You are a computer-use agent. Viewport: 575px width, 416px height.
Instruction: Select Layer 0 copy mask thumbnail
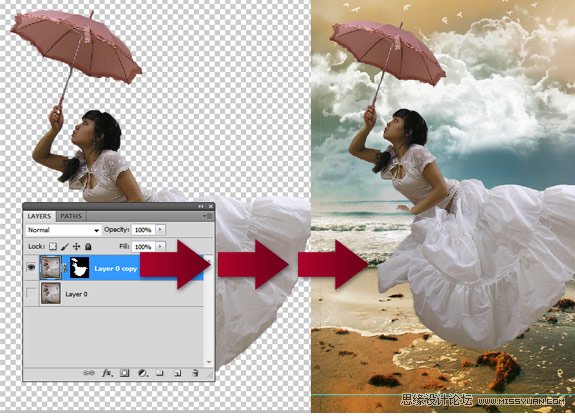click(79, 267)
